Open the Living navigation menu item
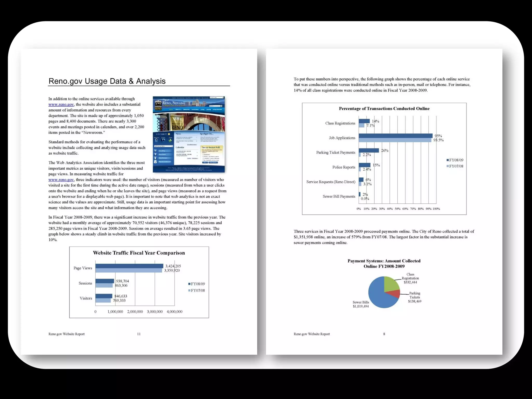The width and height of the screenshot is (532, 399). tap(202, 109)
